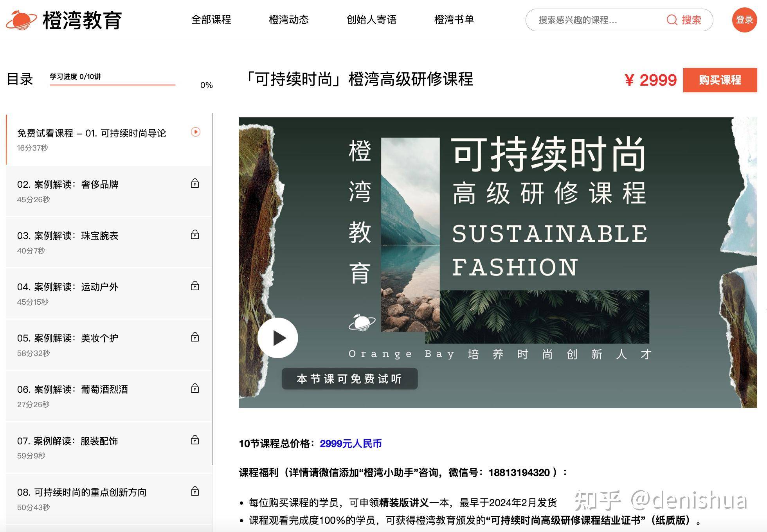Open the 橙湾动态 menu item
Image resolution: width=767 pixels, height=532 pixels.
(289, 20)
